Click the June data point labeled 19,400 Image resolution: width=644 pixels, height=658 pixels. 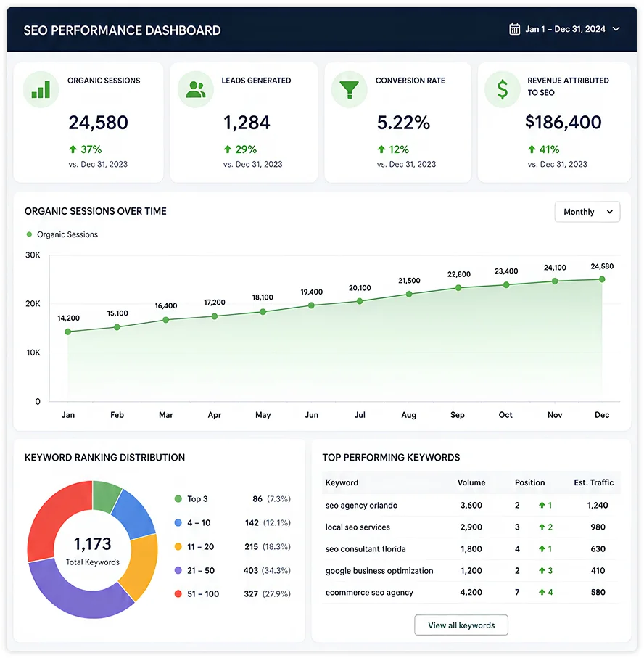click(x=311, y=305)
